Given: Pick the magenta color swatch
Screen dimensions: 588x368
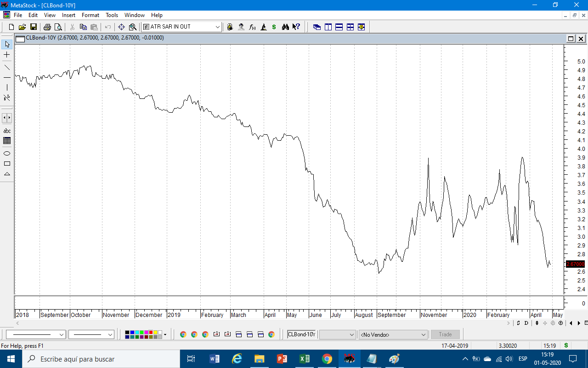Looking at the screenshot, I should 146,333.
